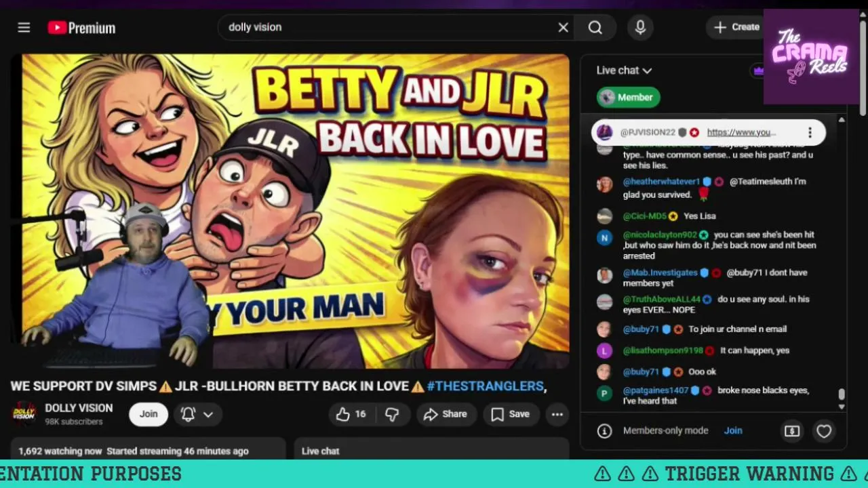Open the Super Chat dollar icon
The image size is (868, 488).
pyautogui.click(x=792, y=431)
